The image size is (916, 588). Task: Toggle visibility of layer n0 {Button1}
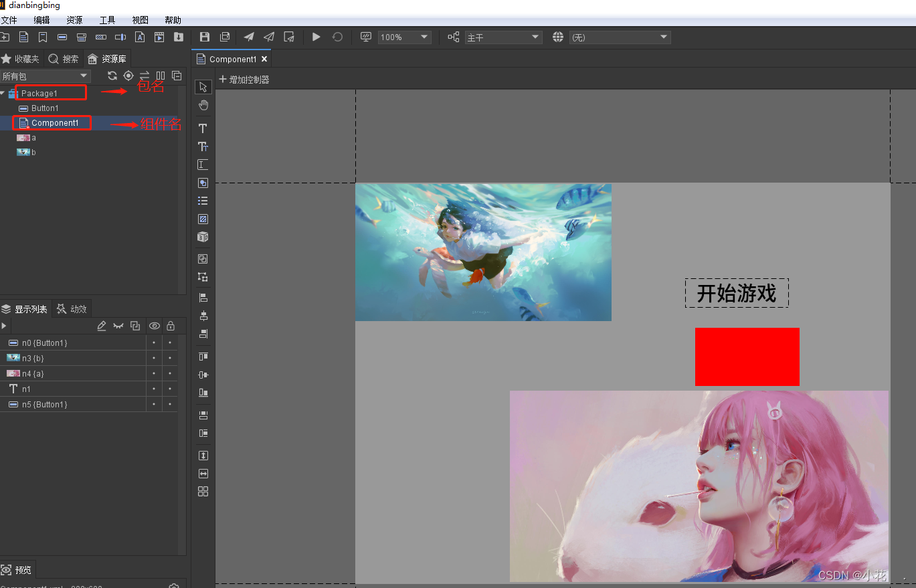155,342
